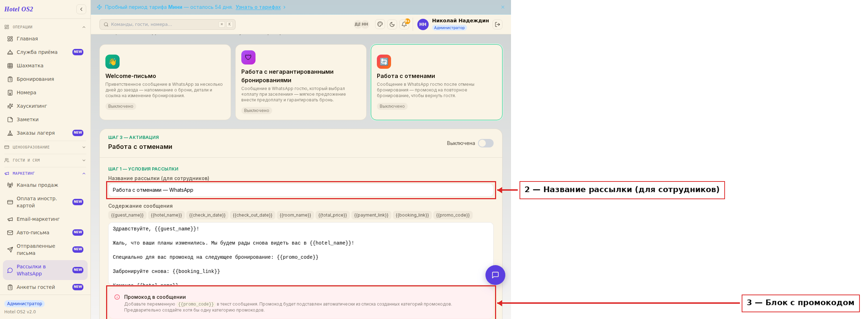Open Email-маркетинг page
868x319 pixels.
[45, 219]
